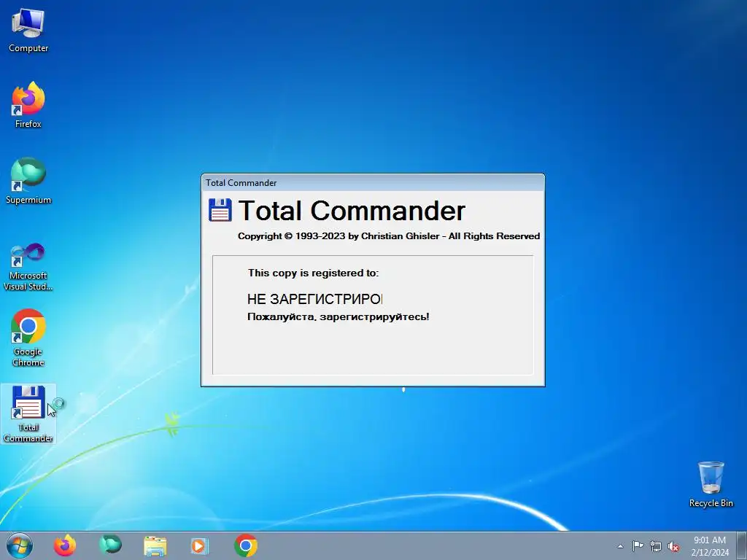The height and width of the screenshot is (560, 747).
Task: Click the large Total Commander heading text
Action: point(352,210)
